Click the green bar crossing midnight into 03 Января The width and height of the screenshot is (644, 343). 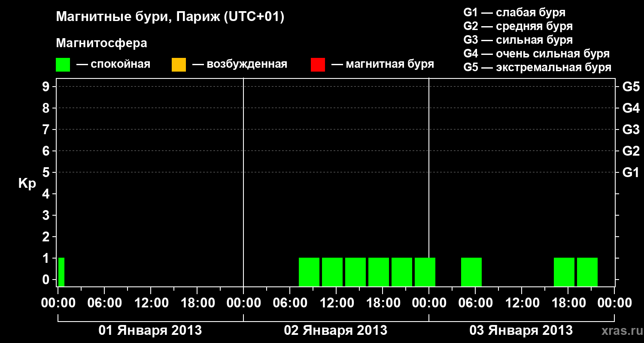[425, 272]
